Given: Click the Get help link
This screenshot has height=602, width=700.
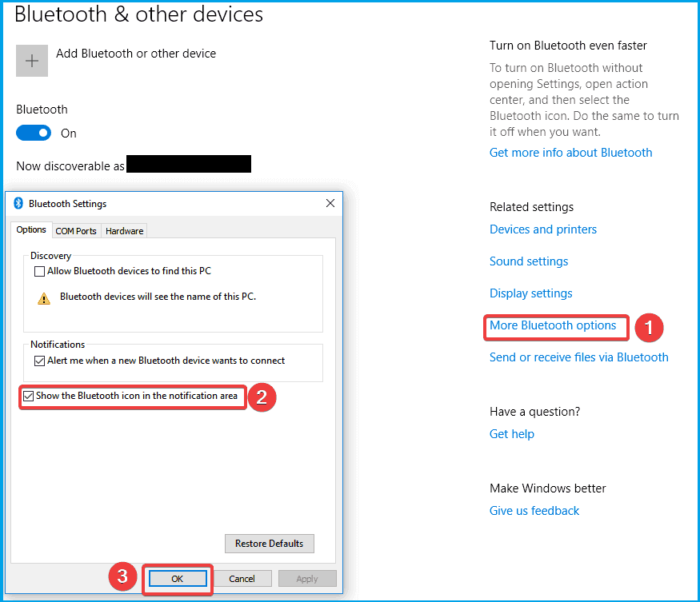Looking at the screenshot, I should (512, 434).
